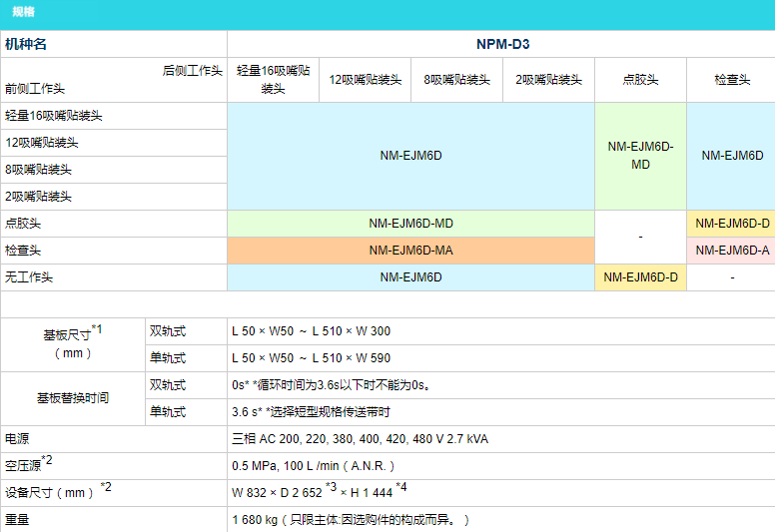Viewport: 775px width, 532px height.
Task: Select the 检查头 column header
Action: coord(731,80)
